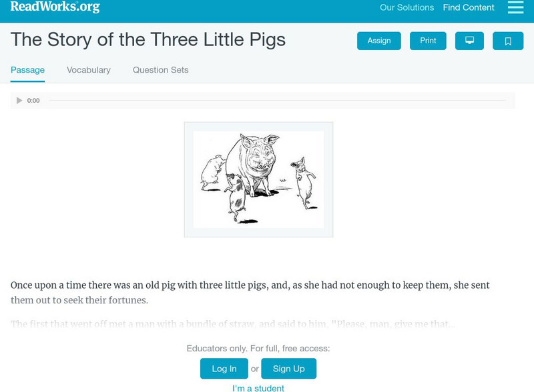Open the Find Content menu
This screenshot has height=392, width=534.
469,8
